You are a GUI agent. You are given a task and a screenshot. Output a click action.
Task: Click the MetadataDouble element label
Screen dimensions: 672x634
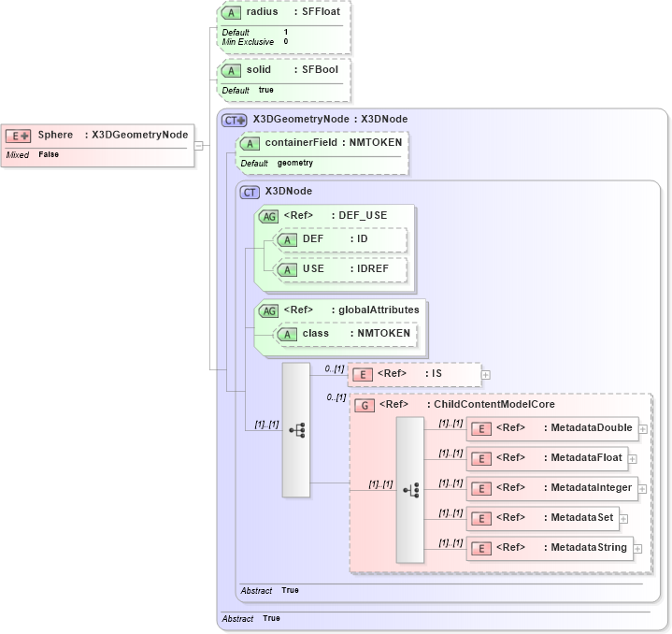(x=592, y=428)
